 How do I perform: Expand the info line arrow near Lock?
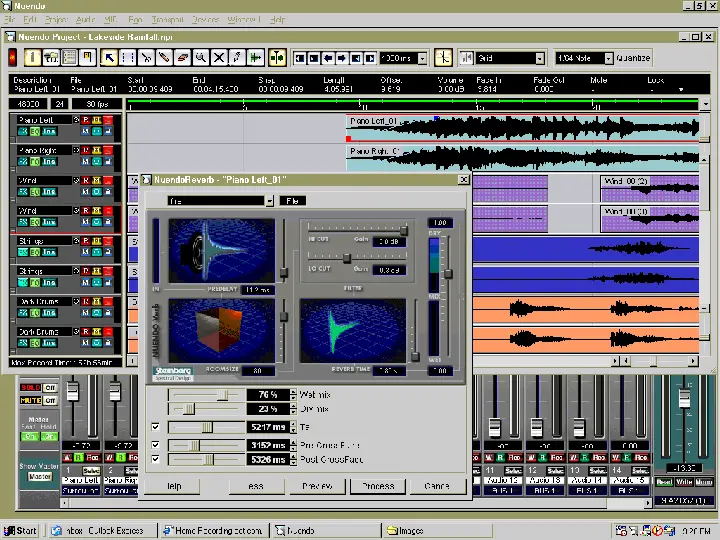coord(681,90)
